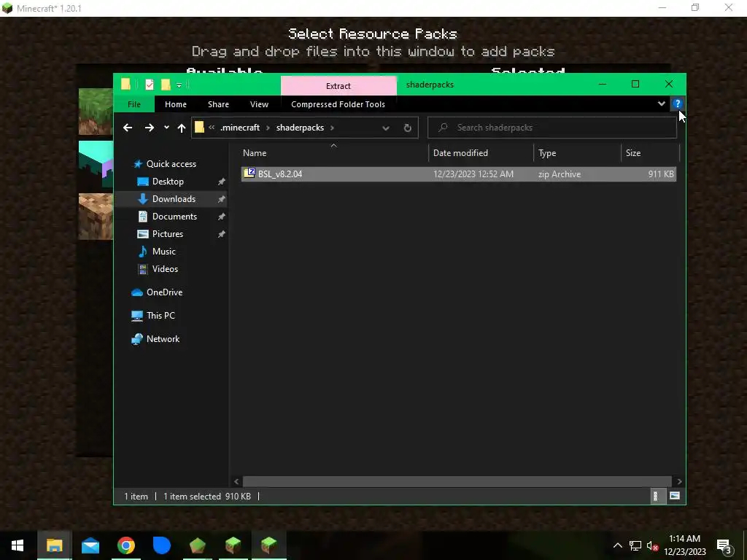Click the 911 KB size cell
Viewport: 747px width, 560px height.
click(661, 174)
